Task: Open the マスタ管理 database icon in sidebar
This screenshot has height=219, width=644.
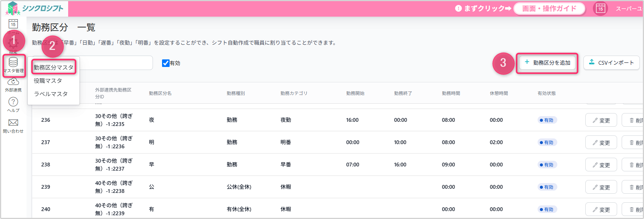Action: [x=13, y=62]
